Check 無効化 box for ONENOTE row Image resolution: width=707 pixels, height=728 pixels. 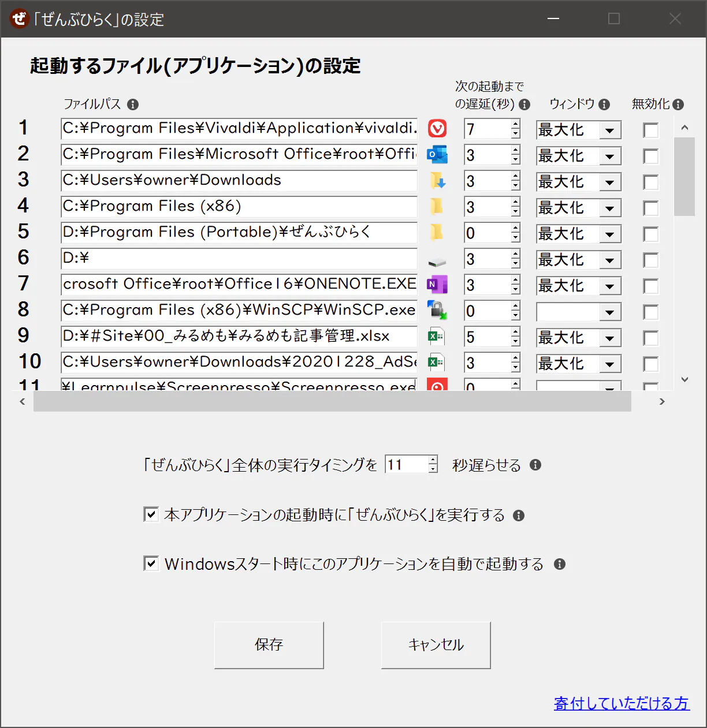[651, 286]
